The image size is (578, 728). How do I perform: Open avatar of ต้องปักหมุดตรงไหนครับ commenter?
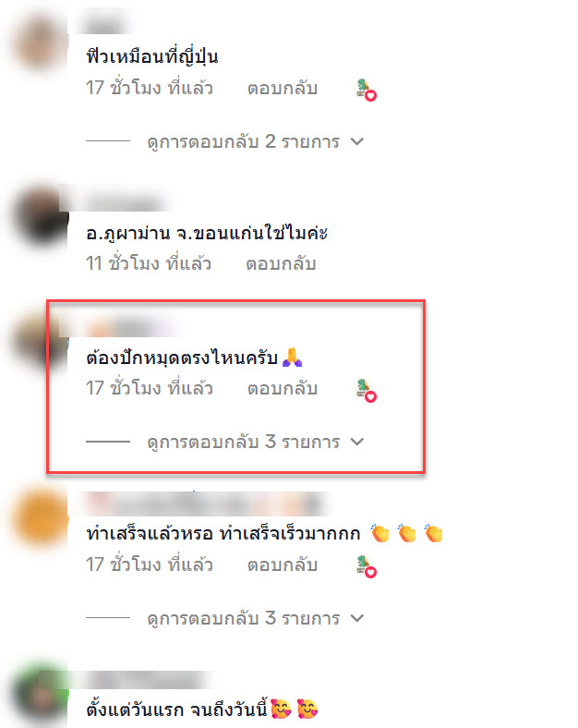pos(41,342)
